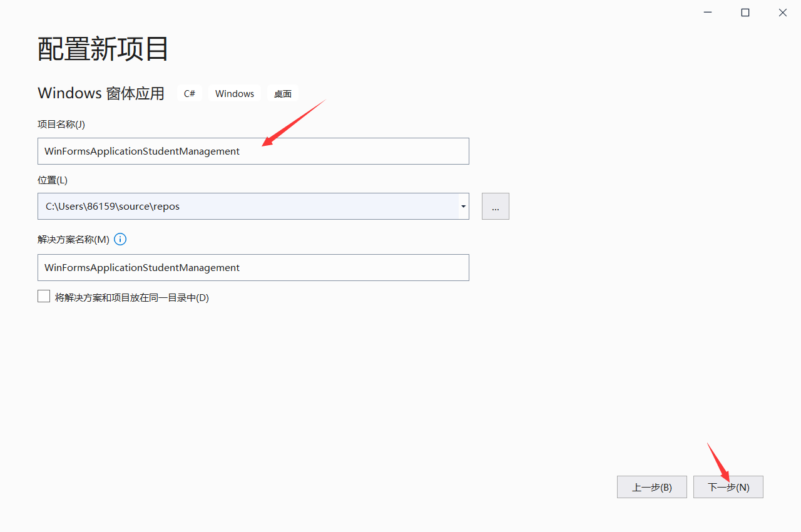Click the Windows 窗体应用 template label
The height and width of the screenshot is (532, 801).
100,93
